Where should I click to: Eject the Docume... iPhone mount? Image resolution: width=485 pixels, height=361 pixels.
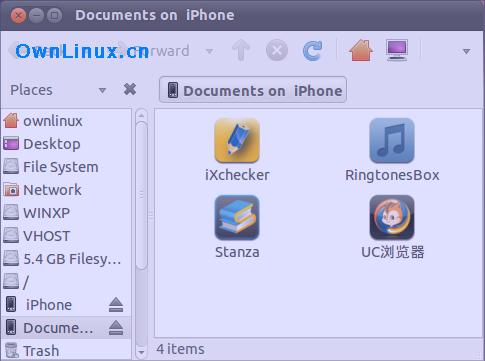pos(116,328)
